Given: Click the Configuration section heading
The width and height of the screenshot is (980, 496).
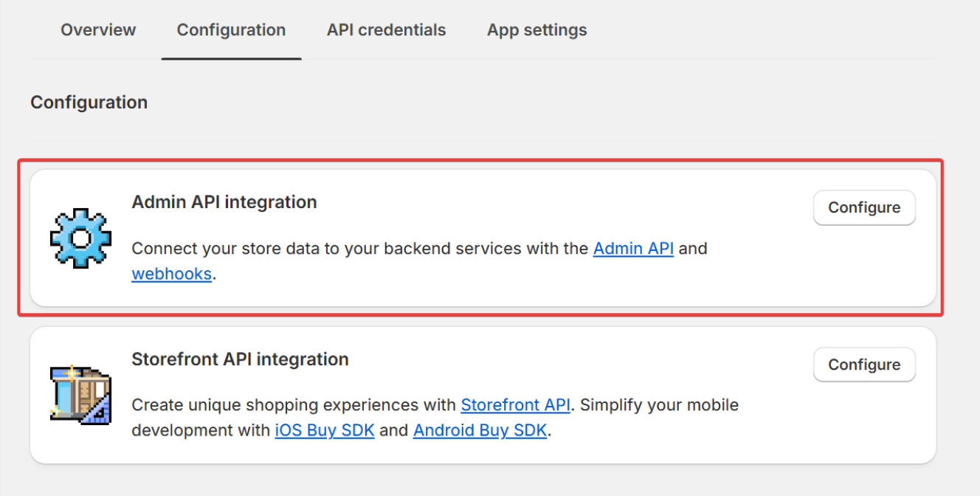Looking at the screenshot, I should (89, 103).
